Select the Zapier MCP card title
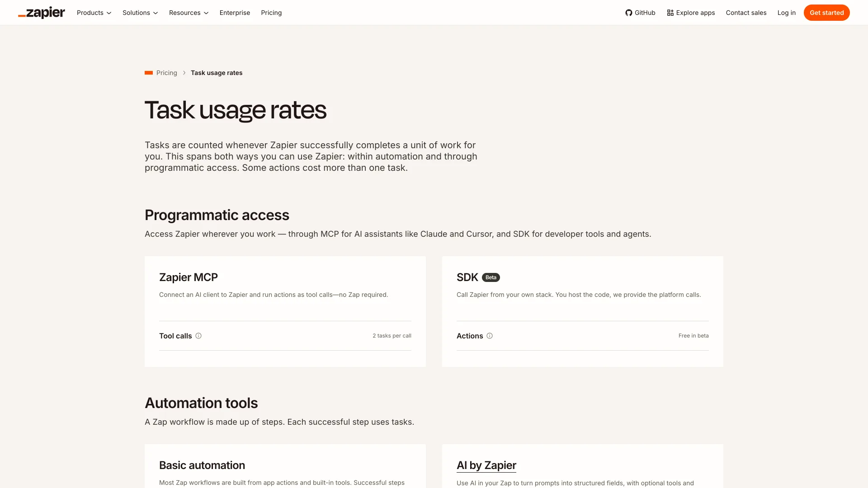Screen dimensions: 868x488 coord(189,277)
